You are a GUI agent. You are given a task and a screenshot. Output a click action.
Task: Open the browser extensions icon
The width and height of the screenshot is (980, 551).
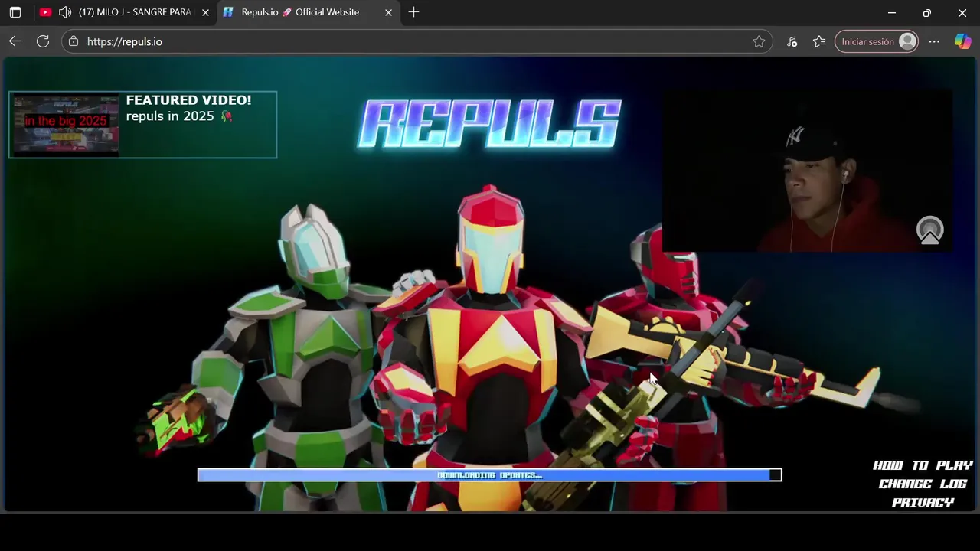[x=792, y=41]
